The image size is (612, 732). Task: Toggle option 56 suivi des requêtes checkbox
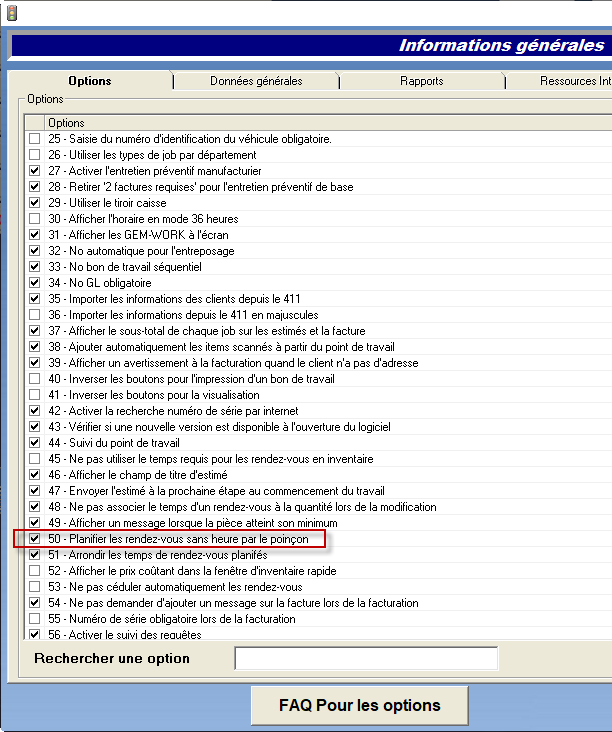[x=35, y=634]
